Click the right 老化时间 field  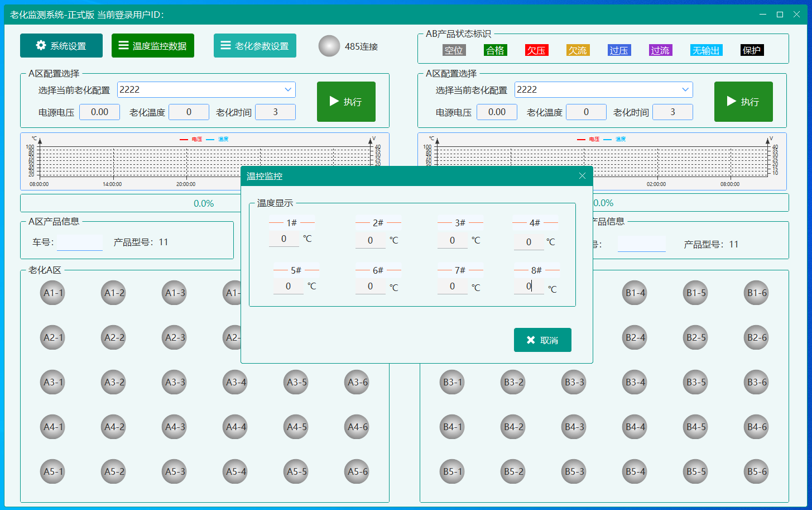click(x=672, y=112)
